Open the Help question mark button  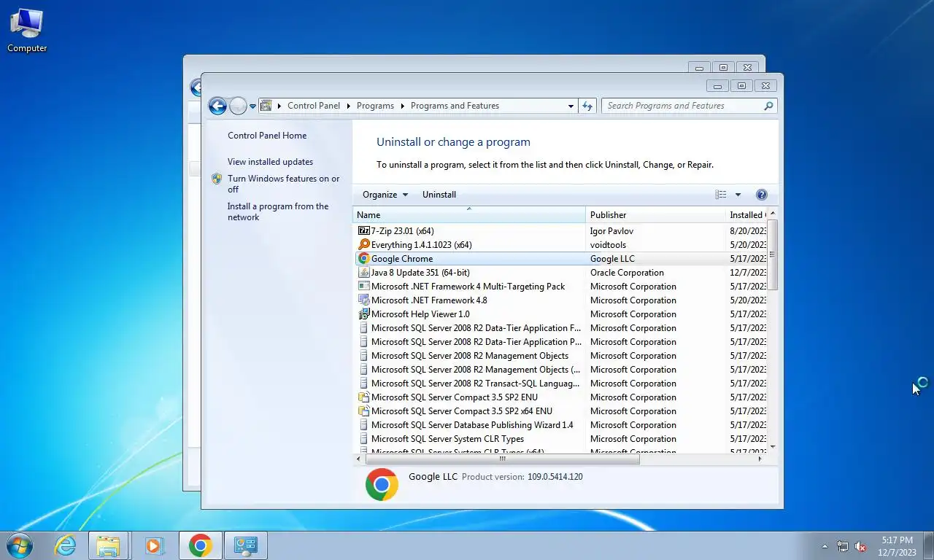(x=762, y=195)
